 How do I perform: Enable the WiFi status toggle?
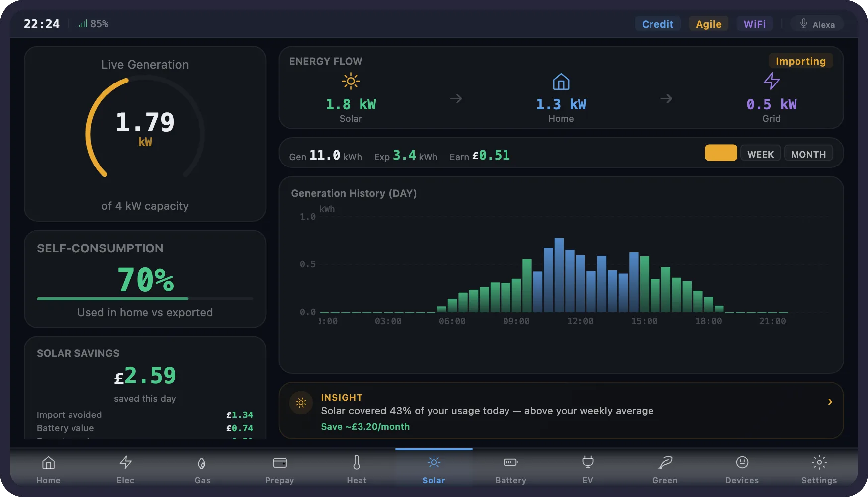[755, 23]
